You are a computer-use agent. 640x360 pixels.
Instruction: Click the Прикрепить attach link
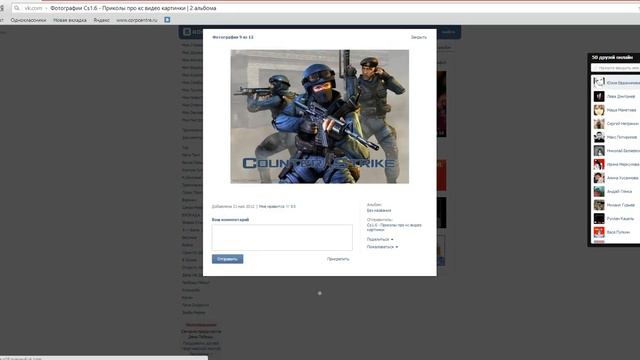click(x=338, y=259)
